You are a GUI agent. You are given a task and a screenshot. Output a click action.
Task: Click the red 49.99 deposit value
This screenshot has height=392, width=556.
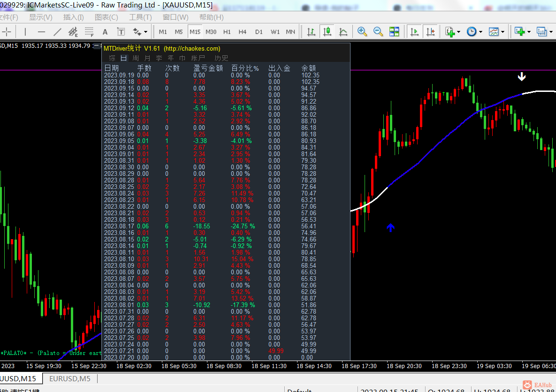(x=276, y=351)
